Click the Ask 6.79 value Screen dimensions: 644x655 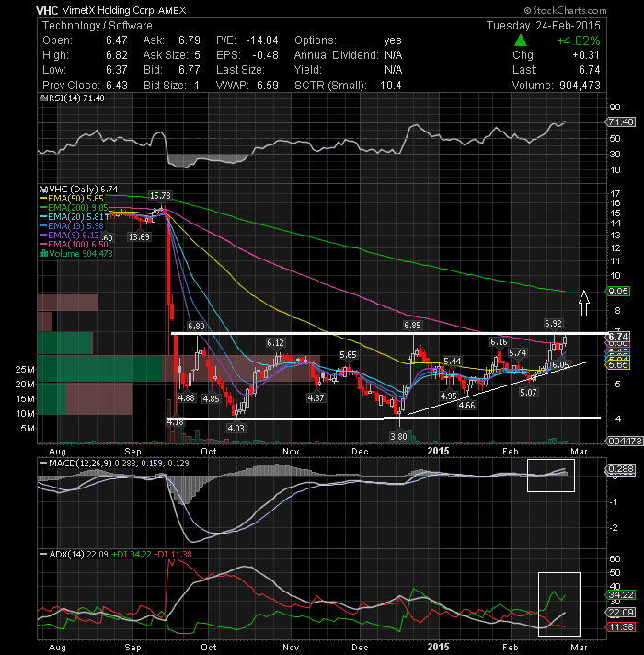click(190, 40)
